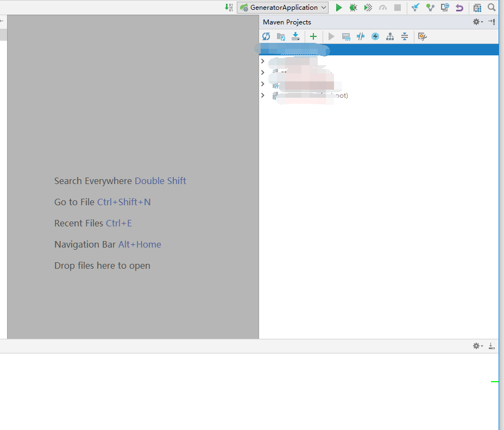
Task: Click the Navigation Bar Alt+Home hint
Action: coord(108,244)
